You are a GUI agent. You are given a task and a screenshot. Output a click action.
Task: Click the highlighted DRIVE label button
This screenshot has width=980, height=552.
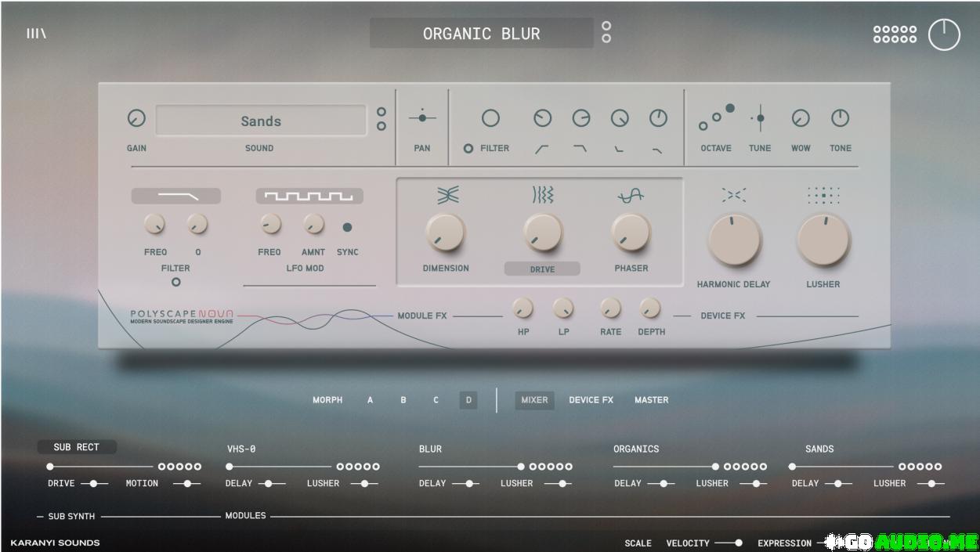(542, 269)
